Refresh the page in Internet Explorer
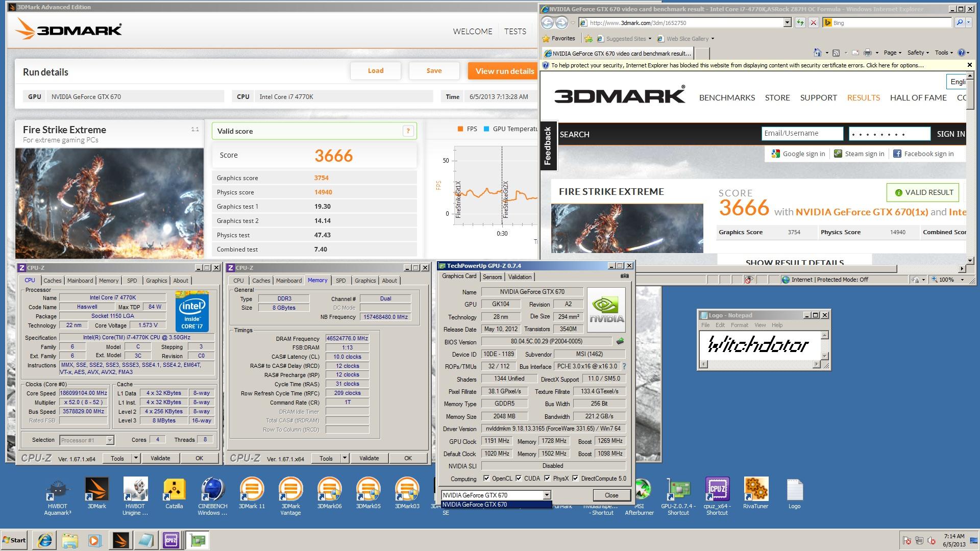The width and height of the screenshot is (980, 551). tap(800, 22)
